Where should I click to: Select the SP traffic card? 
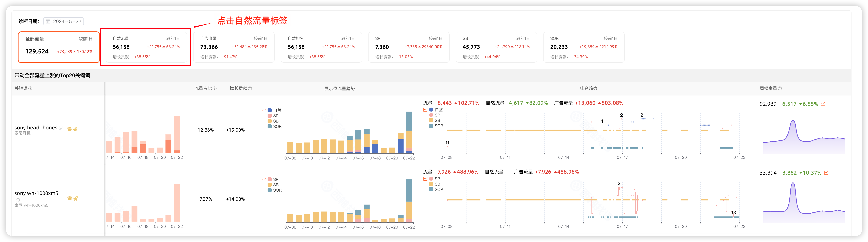409,47
